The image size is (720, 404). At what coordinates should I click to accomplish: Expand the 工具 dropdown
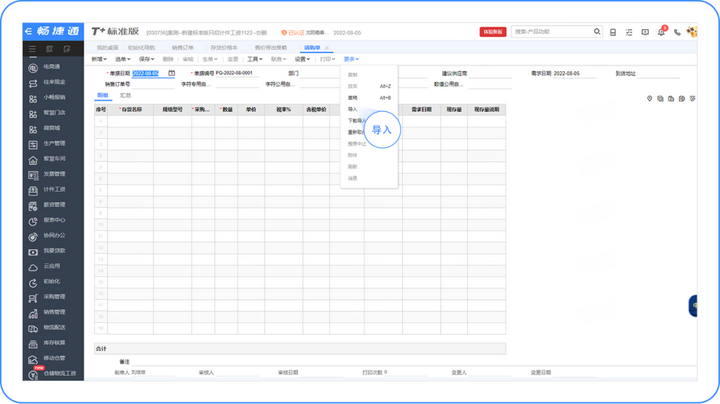(255, 59)
